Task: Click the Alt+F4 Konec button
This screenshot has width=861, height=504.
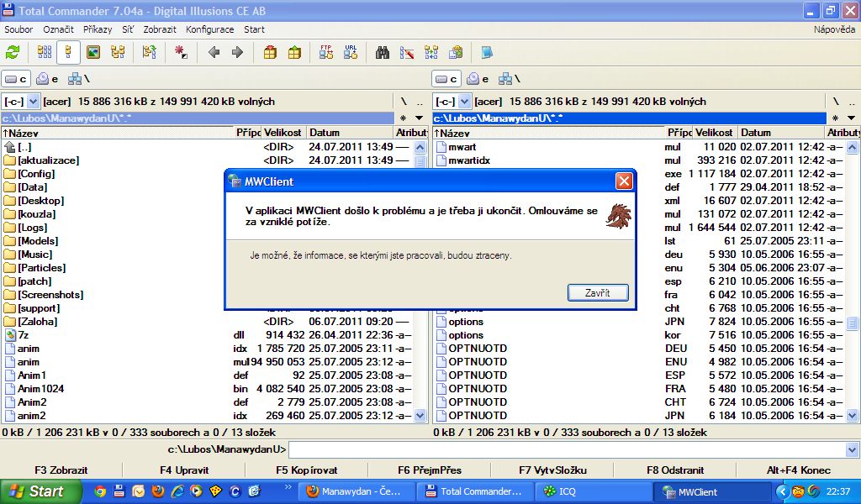Action: point(799,470)
